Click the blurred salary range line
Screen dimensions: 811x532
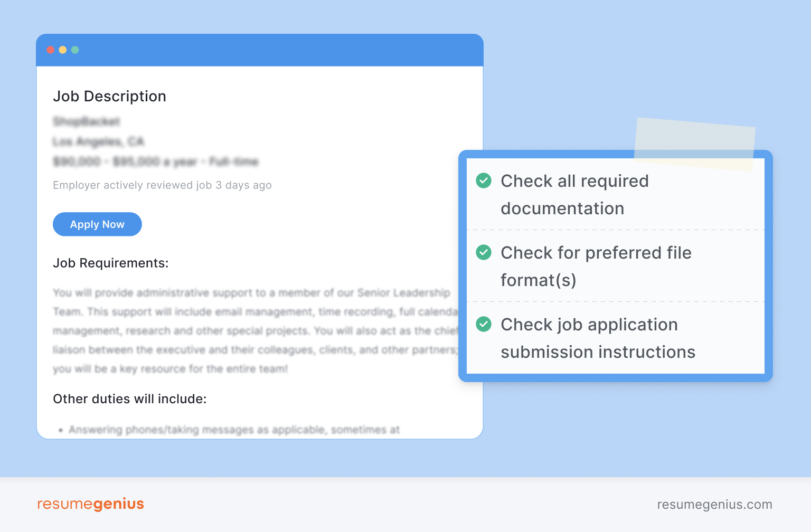[156, 161]
